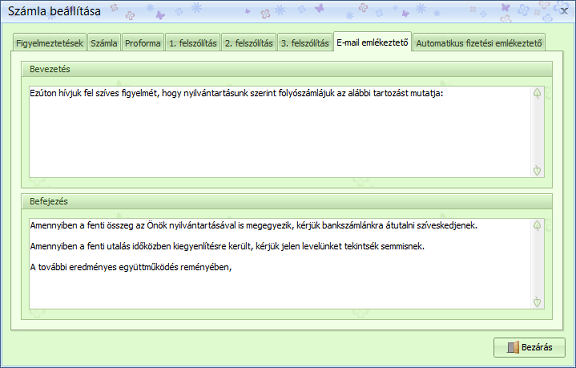Click line 'Amennyiben a fenti összeg'
Viewport: 576px width, 368px height.
click(253, 226)
